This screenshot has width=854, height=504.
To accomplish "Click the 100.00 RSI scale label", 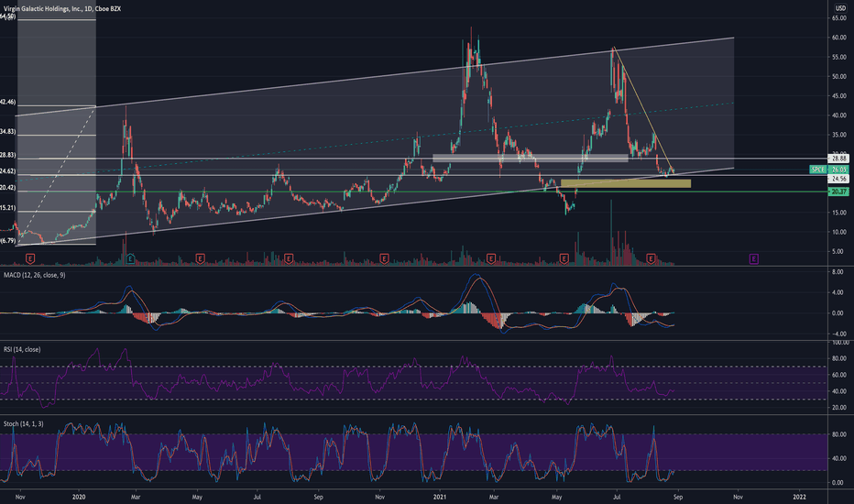I will pyautogui.click(x=840, y=343).
